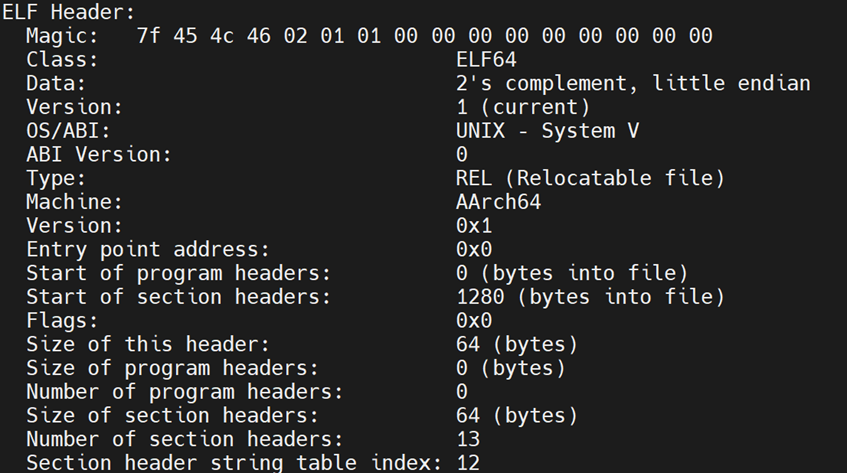Image resolution: width=847 pixels, height=473 pixels.
Task: Click "2's complement, little endian" text
Action: click(632, 83)
